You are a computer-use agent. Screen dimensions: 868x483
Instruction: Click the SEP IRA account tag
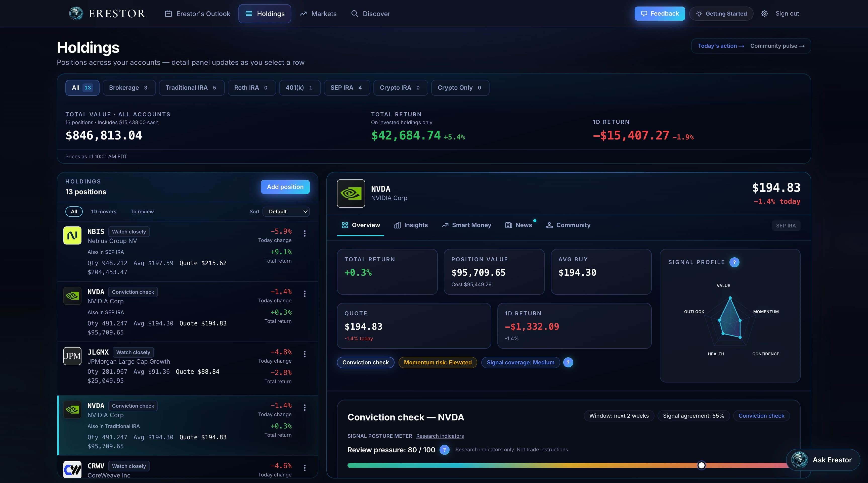point(786,226)
